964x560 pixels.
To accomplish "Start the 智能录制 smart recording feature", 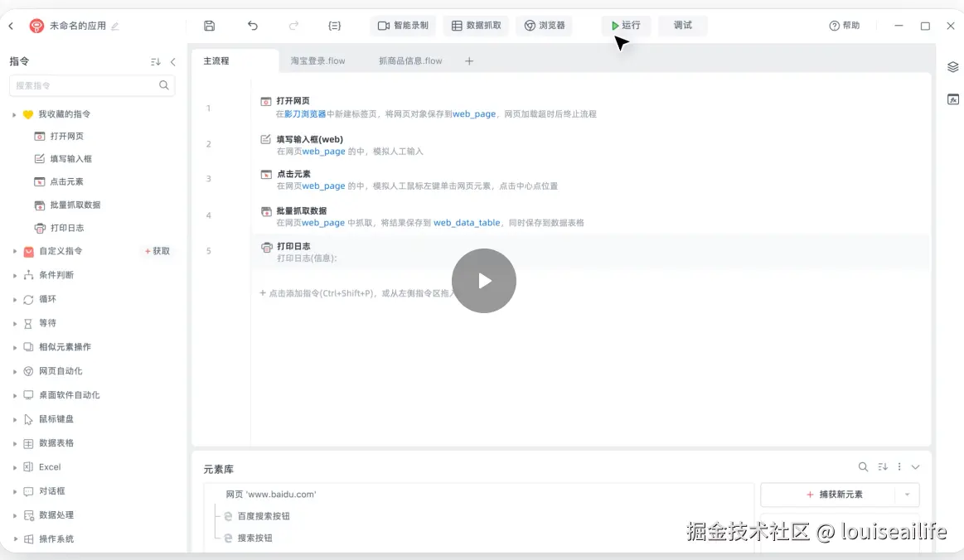I will [x=404, y=25].
